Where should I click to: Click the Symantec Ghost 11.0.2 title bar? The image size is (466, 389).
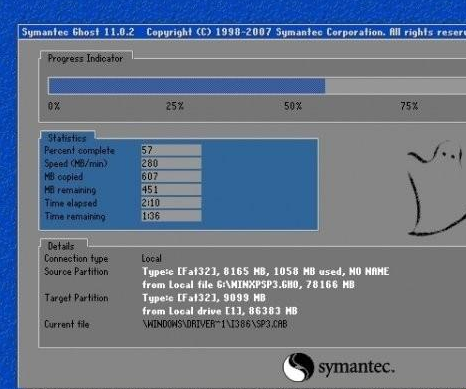pos(242,32)
